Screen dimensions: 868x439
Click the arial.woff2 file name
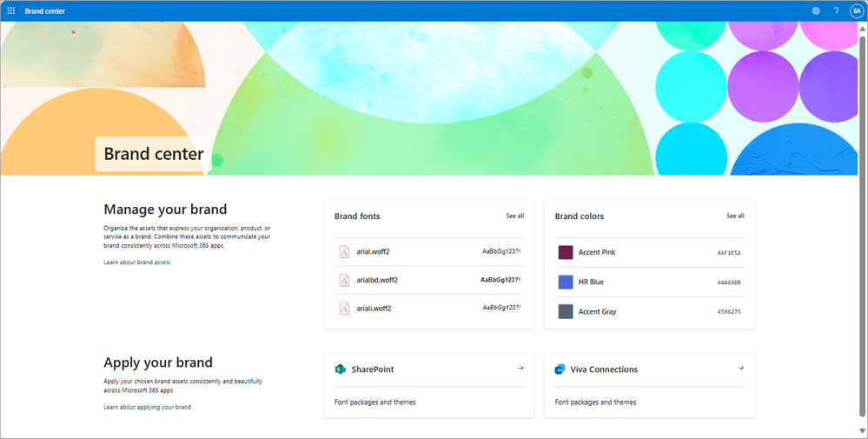click(x=373, y=252)
